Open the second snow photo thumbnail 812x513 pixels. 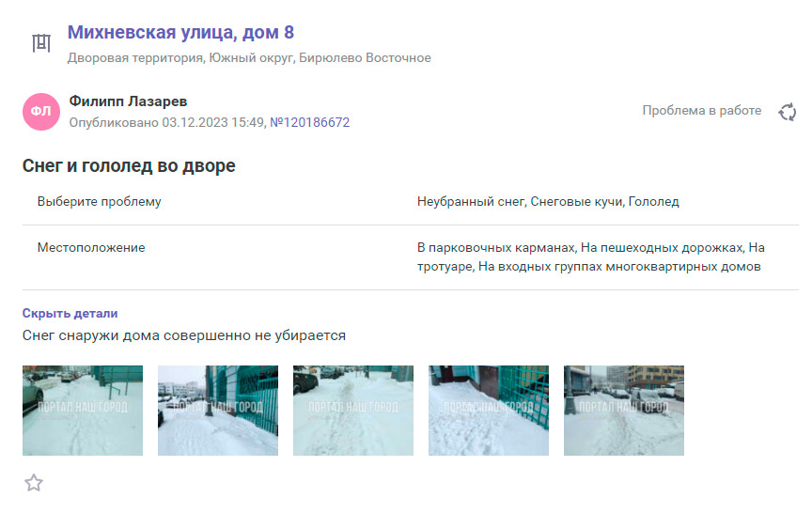(x=218, y=411)
